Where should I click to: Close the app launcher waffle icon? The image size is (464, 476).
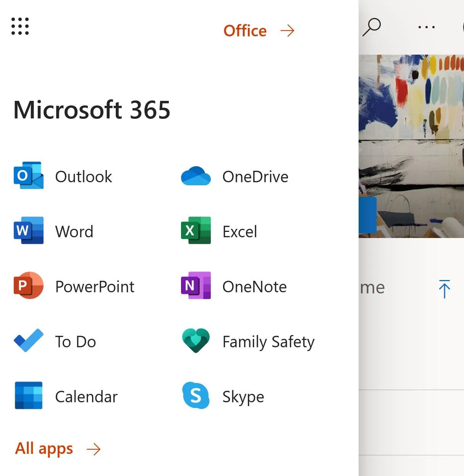(20, 26)
